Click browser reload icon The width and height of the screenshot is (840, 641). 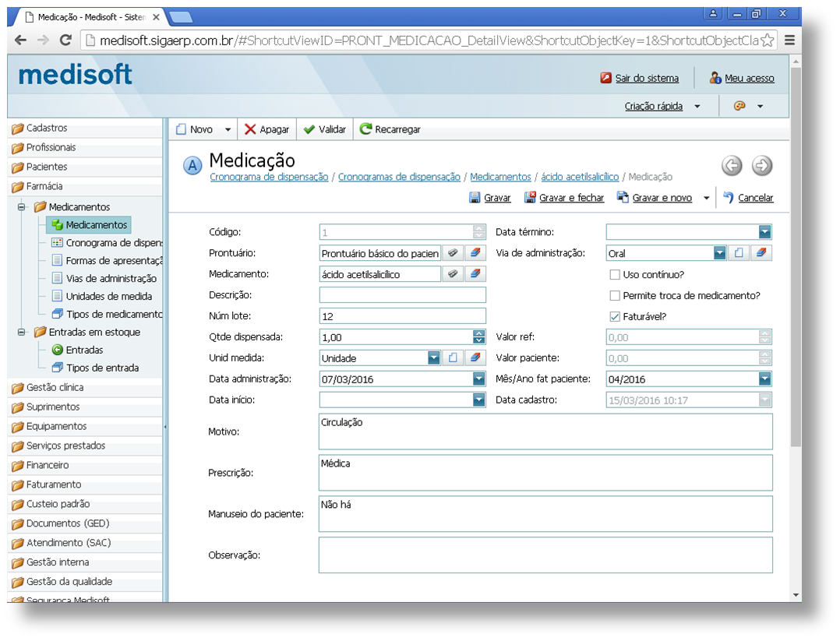tap(65, 41)
